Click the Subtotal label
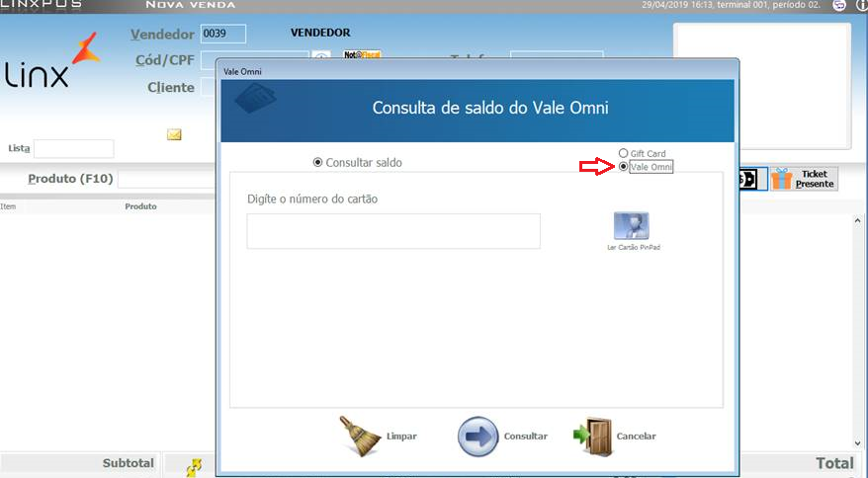The width and height of the screenshot is (868, 478). point(128,463)
